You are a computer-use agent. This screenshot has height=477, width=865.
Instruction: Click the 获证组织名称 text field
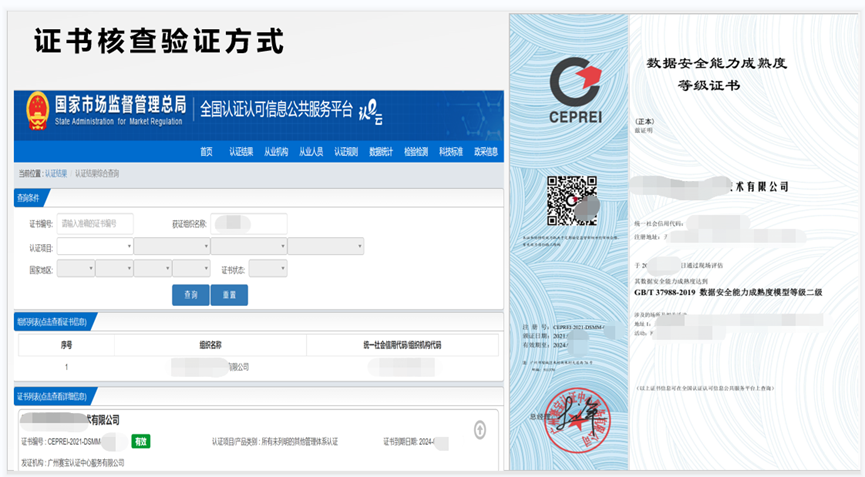tap(248, 224)
